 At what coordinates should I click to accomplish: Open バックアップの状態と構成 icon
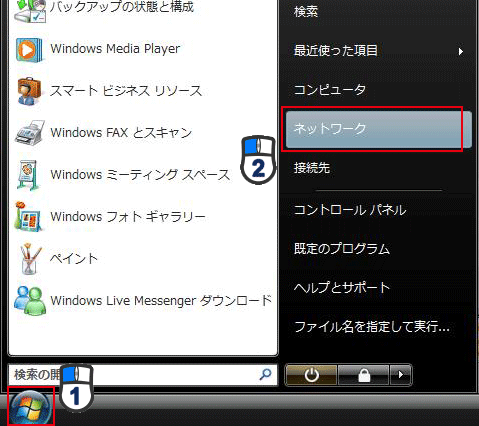coord(30,11)
